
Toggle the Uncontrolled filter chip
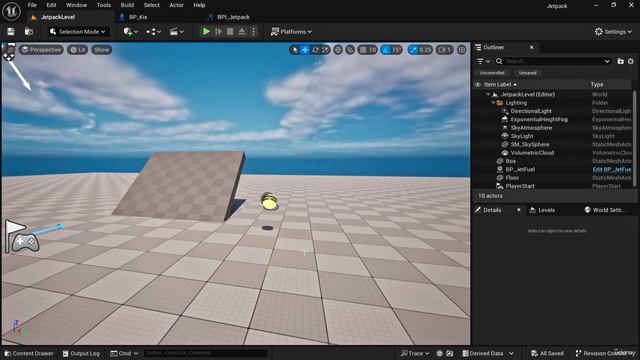(x=492, y=73)
